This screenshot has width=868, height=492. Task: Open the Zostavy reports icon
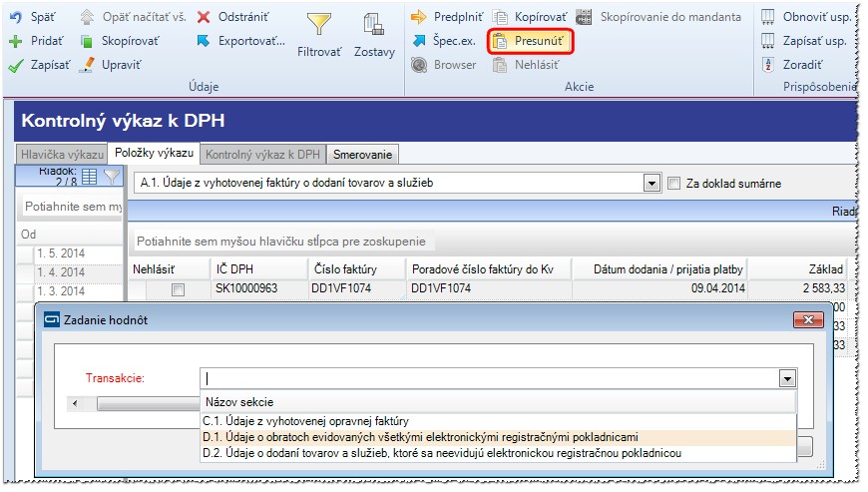375,35
